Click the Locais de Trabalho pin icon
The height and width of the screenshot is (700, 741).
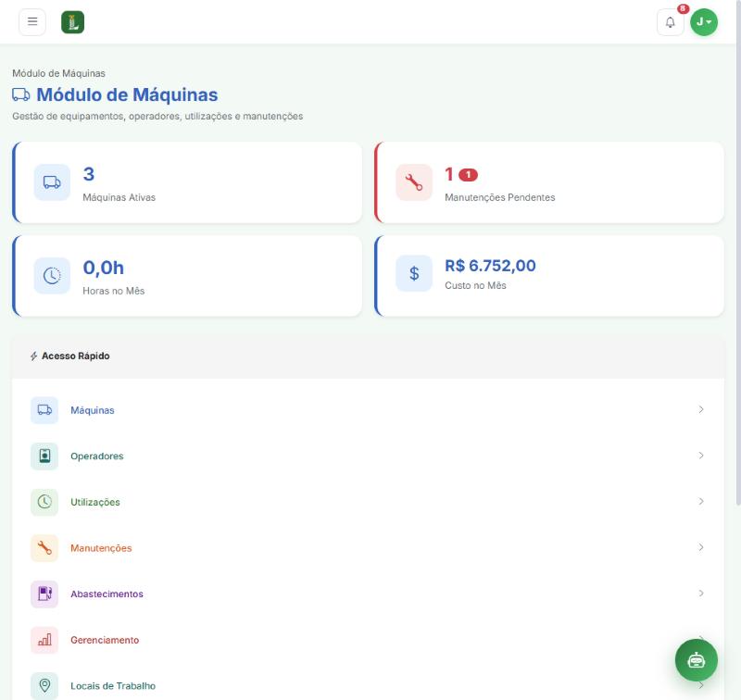44,686
